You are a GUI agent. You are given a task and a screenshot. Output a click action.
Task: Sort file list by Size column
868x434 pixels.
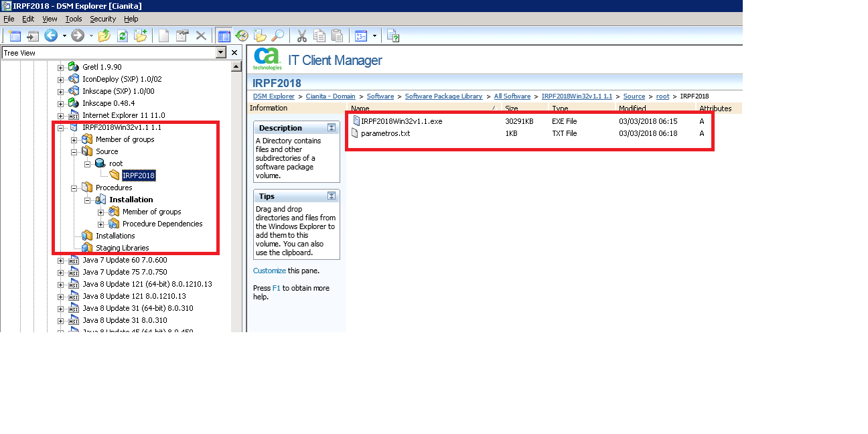[x=524, y=108]
